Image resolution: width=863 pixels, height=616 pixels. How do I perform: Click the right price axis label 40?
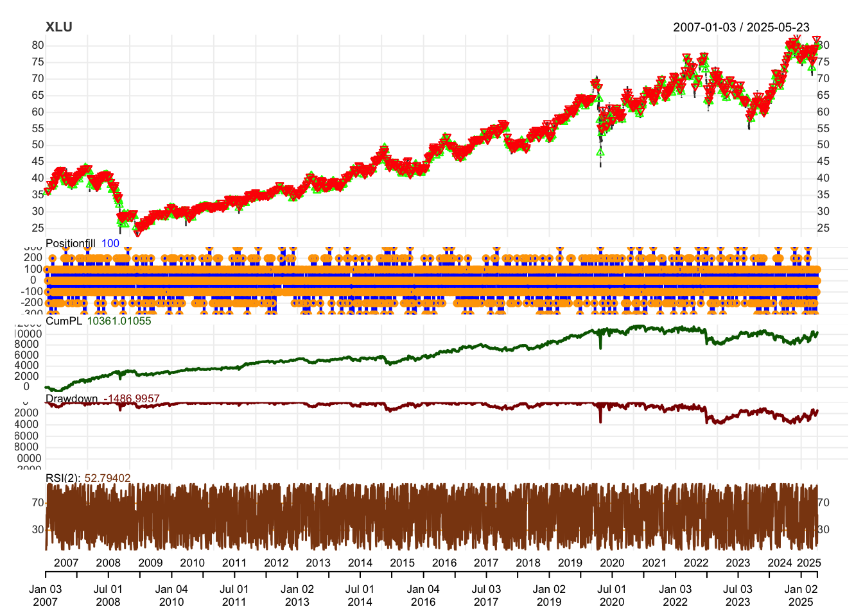tap(823, 178)
